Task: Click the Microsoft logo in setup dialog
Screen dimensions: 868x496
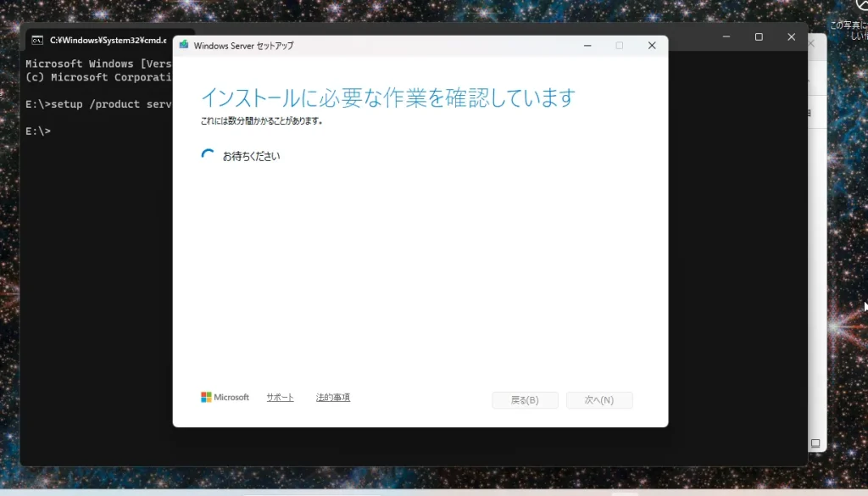Action: (x=225, y=398)
